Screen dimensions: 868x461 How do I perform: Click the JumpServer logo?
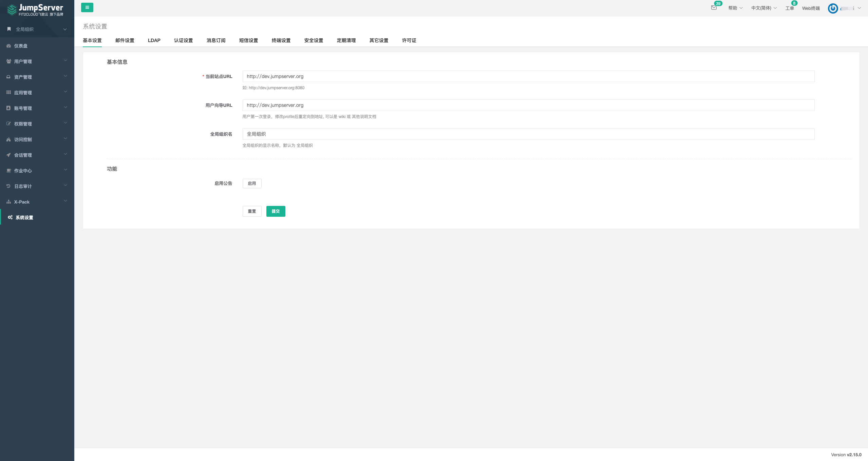point(35,10)
